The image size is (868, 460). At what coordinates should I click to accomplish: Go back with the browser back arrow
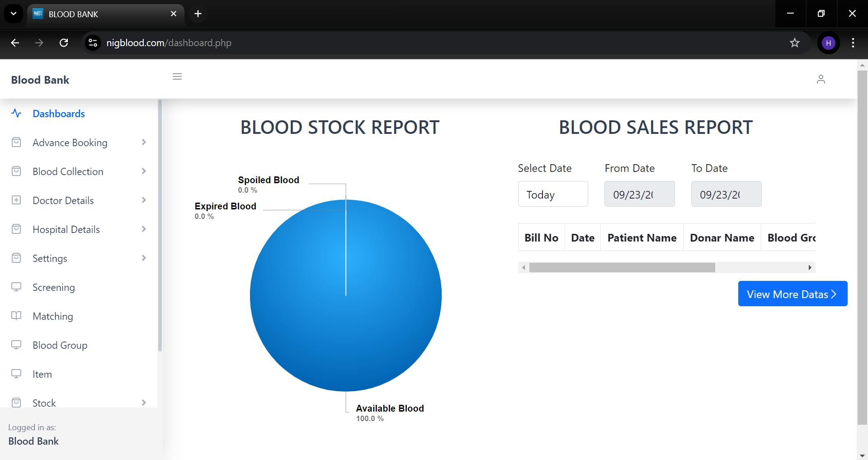pos(15,43)
